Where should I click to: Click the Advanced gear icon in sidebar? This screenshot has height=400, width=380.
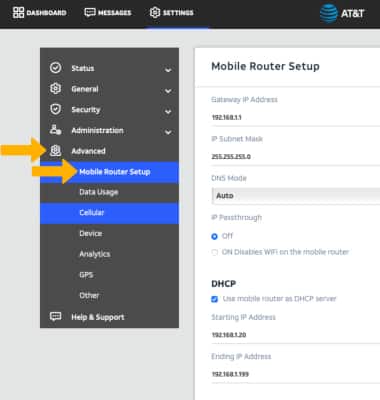coord(55,151)
